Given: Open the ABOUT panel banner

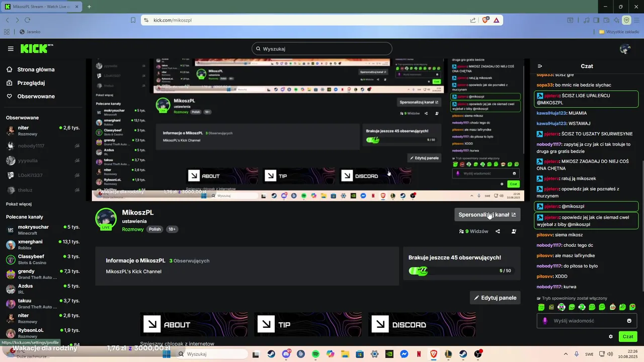Looking at the screenshot, I should coord(194,325).
